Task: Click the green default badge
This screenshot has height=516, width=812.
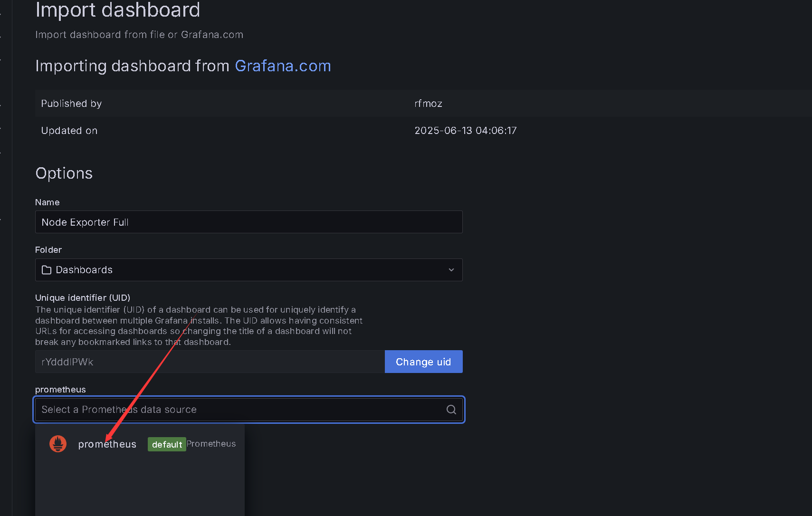Action: tap(167, 444)
